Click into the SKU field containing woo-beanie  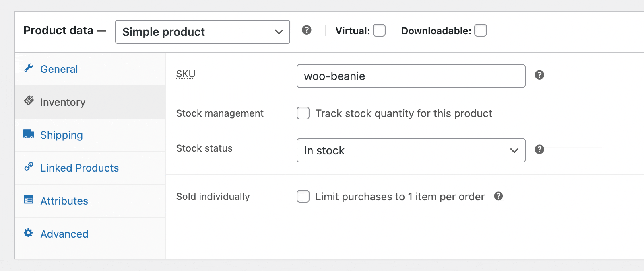click(411, 76)
